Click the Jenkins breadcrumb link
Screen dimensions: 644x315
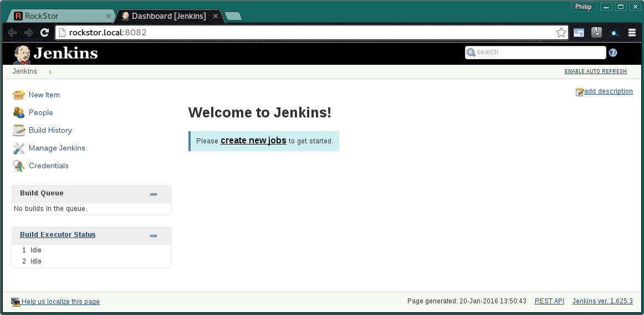click(x=24, y=71)
